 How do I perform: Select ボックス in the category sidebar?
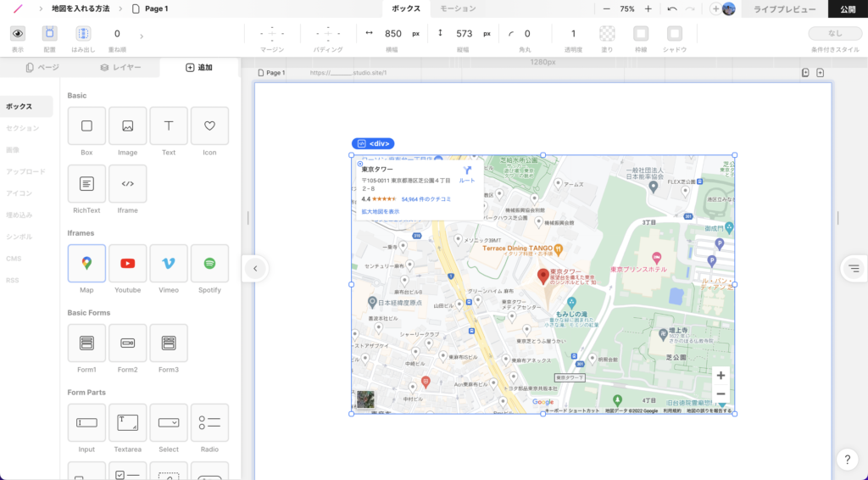26,106
